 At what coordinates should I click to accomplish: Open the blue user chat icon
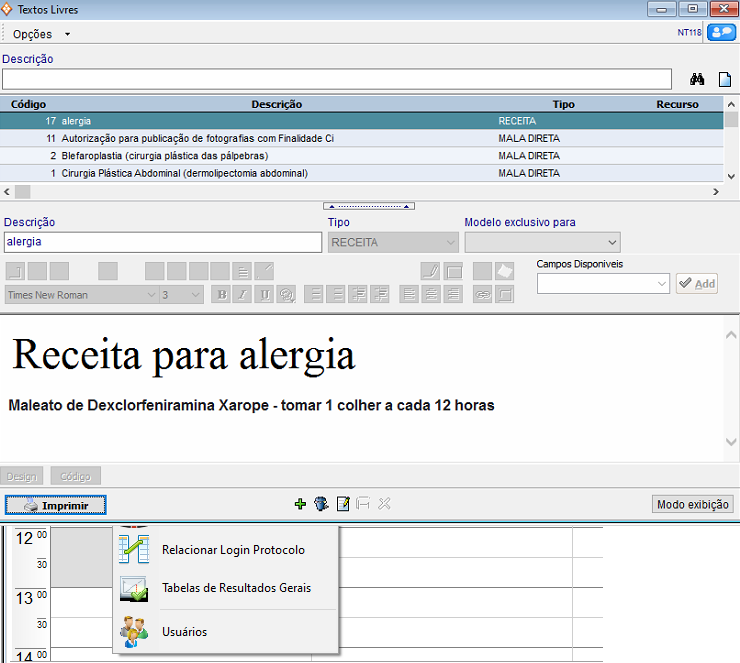[720, 32]
